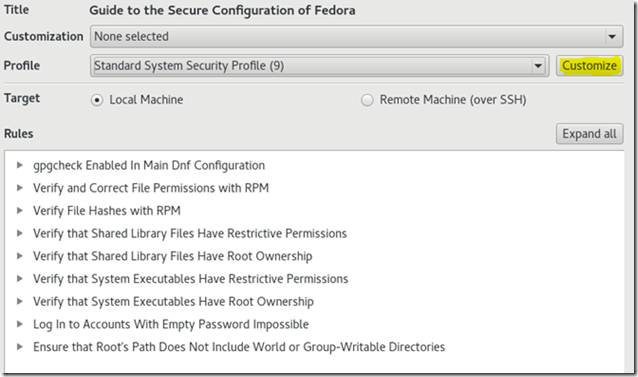The width and height of the screenshot is (638, 377).
Task: Expand the Verify File Hashes with RPM rule
Action: pyautogui.click(x=19, y=211)
